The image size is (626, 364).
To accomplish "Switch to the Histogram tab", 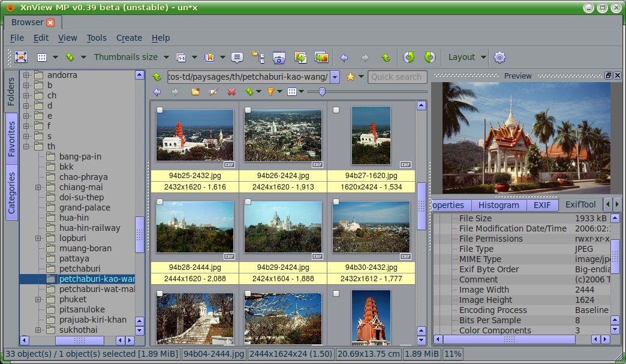I will (498, 204).
